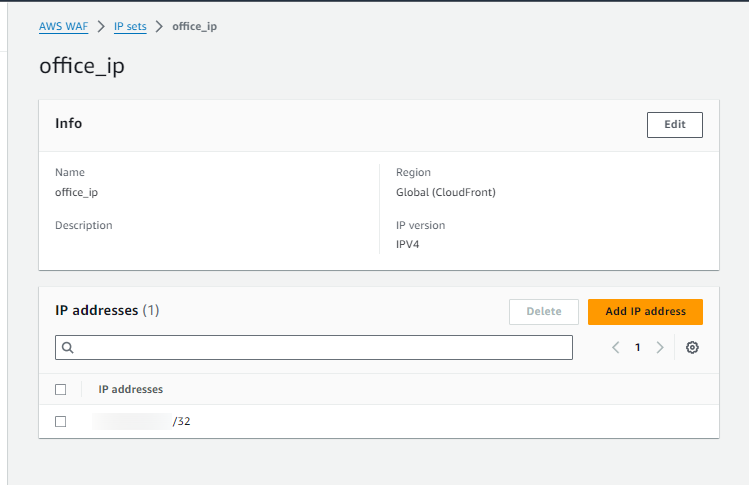749x485 pixels.
Task: Go to next page of IP addresses
Action: pyautogui.click(x=660, y=348)
